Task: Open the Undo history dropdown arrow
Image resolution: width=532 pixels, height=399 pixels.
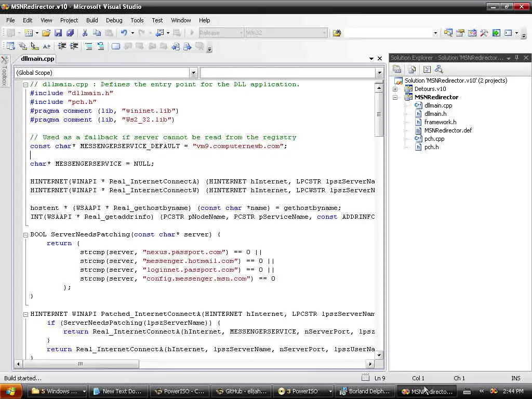Action: point(132,33)
